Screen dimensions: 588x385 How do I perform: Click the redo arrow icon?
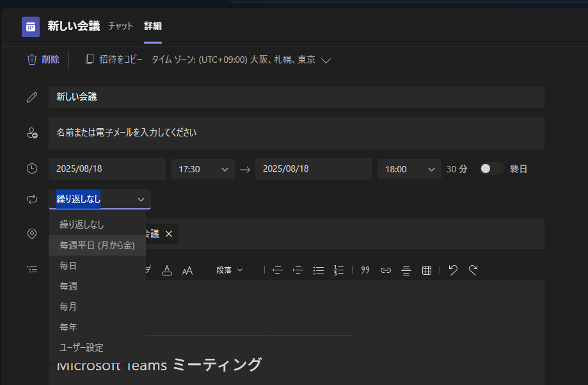pos(473,270)
